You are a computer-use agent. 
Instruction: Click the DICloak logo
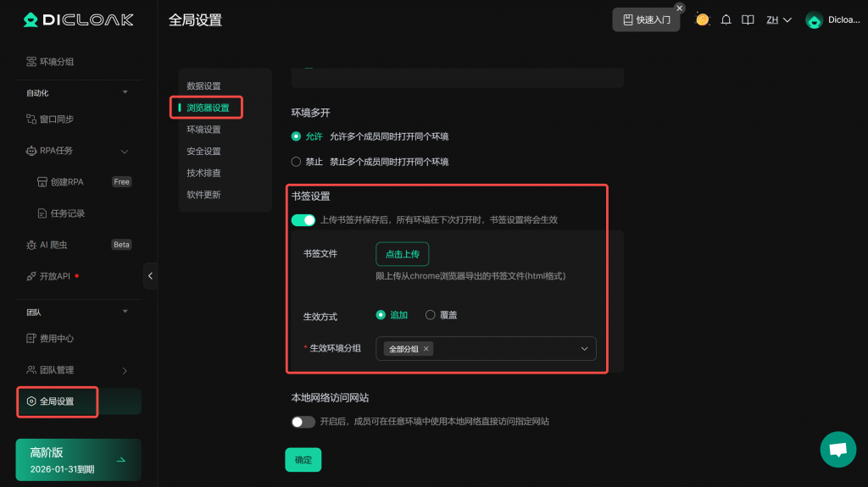[x=78, y=19]
